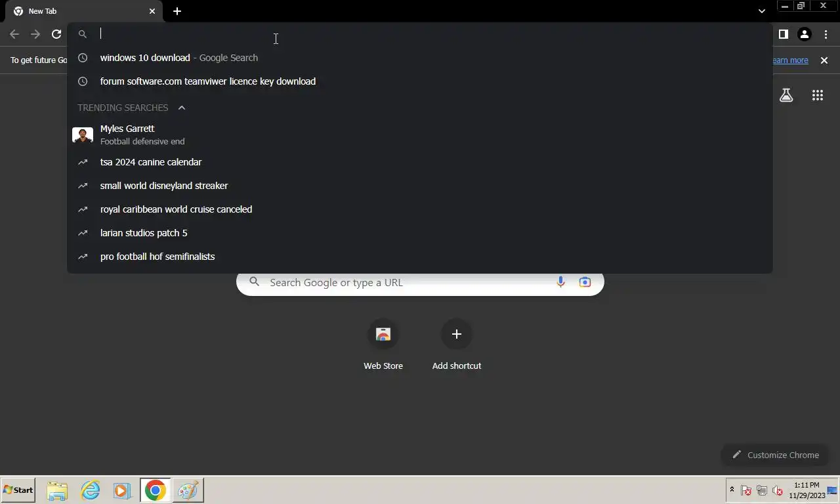The image size is (840, 504).
Task: Open a new tab with the plus button
Action: [177, 11]
